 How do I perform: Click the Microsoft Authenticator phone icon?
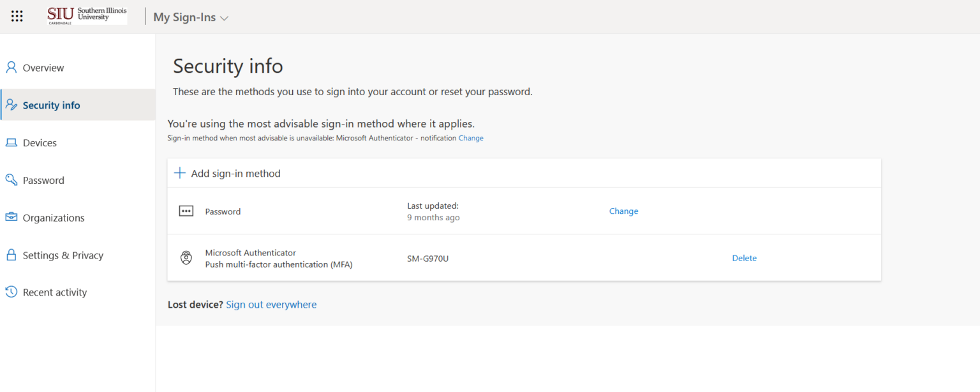[186, 258]
